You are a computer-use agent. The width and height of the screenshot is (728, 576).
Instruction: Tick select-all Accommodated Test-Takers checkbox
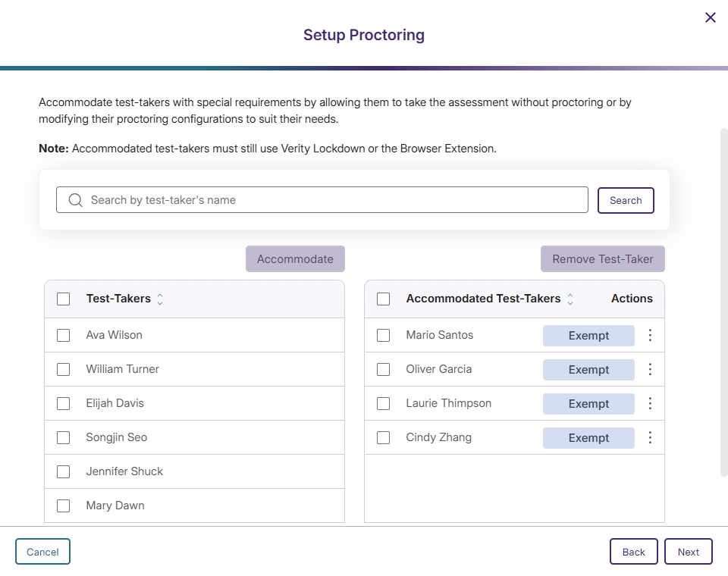(384, 299)
